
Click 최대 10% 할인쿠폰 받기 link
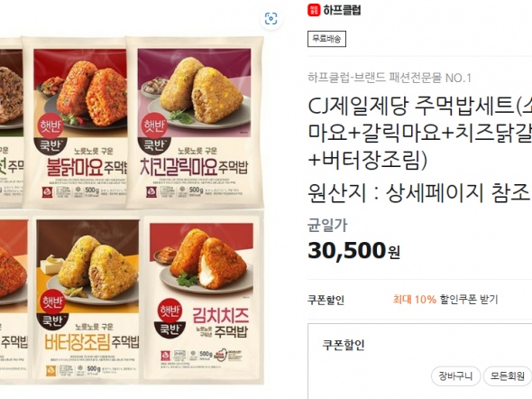pyautogui.click(x=445, y=300)
